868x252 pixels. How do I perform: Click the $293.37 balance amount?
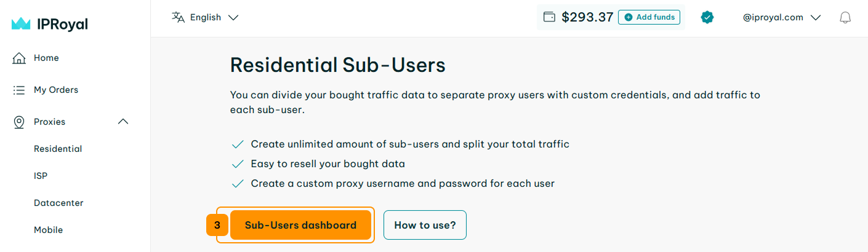[x=587, y=17]
